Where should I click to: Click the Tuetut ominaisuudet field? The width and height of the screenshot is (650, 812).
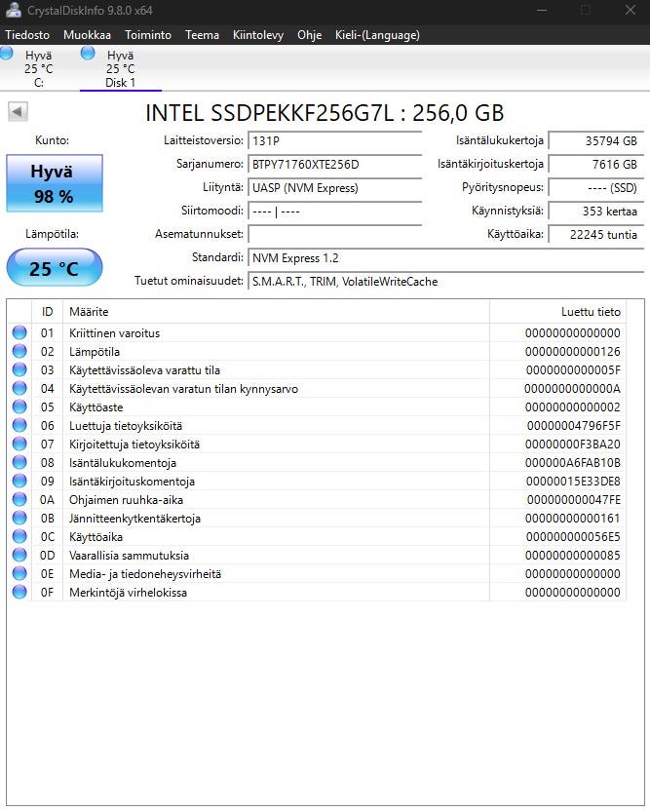(446, 281)
